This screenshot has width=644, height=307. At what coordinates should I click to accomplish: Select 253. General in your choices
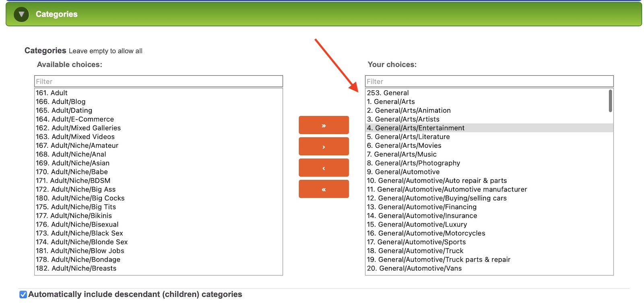coord(388,93)
